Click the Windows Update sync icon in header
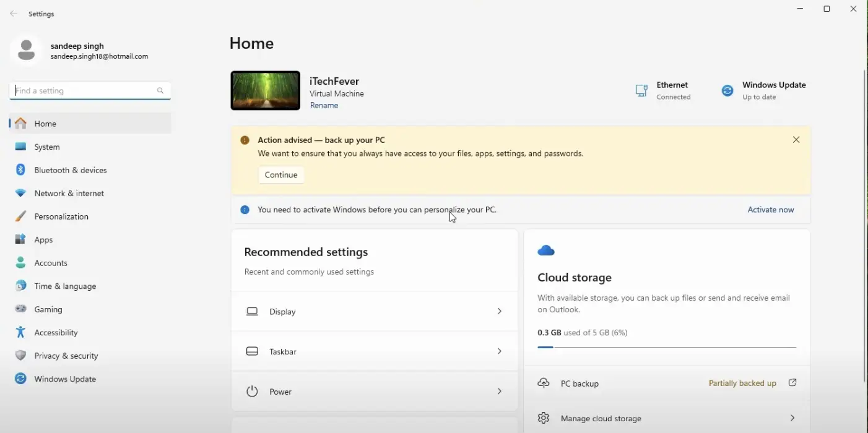The image size is (868, 433). click(x=727, y=90)
